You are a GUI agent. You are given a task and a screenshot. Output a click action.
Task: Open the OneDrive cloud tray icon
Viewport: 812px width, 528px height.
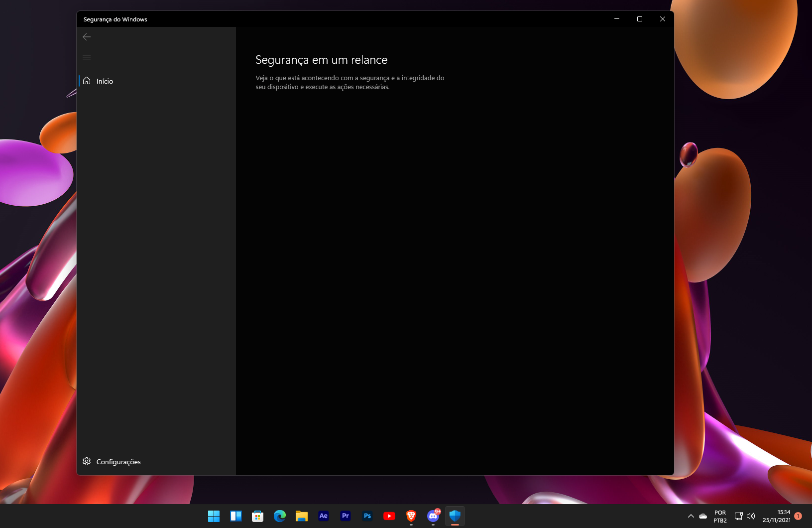(x=703, y=516)
